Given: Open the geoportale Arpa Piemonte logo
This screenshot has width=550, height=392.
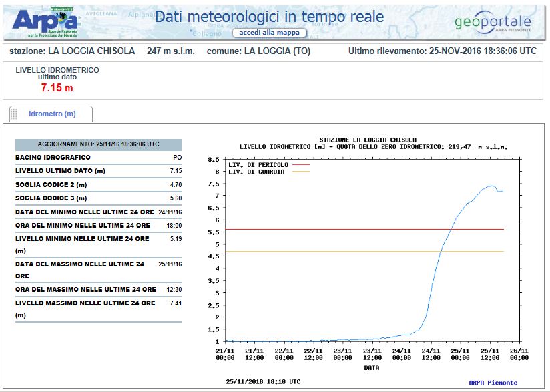Looking at the screenshot, I should pos(493,22).
